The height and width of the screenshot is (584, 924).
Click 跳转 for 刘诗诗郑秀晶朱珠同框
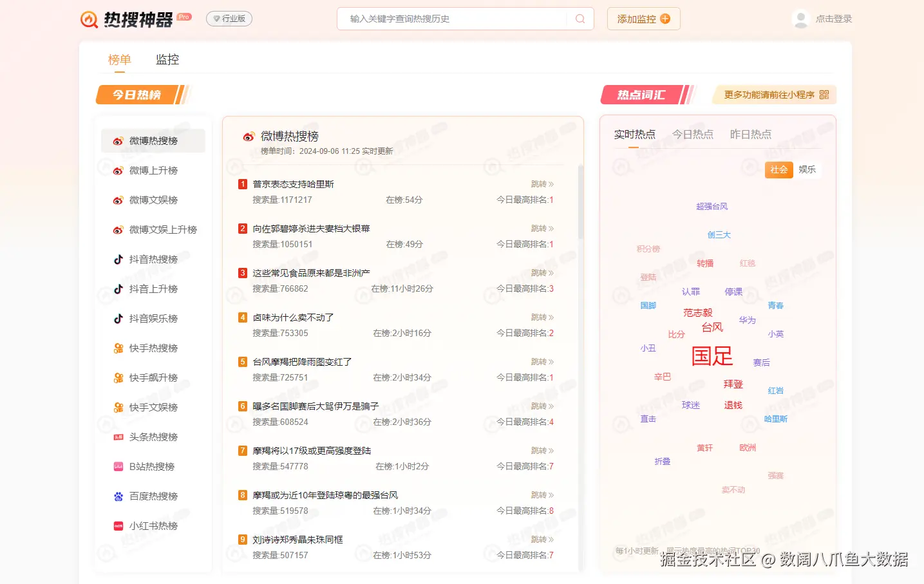542,540
